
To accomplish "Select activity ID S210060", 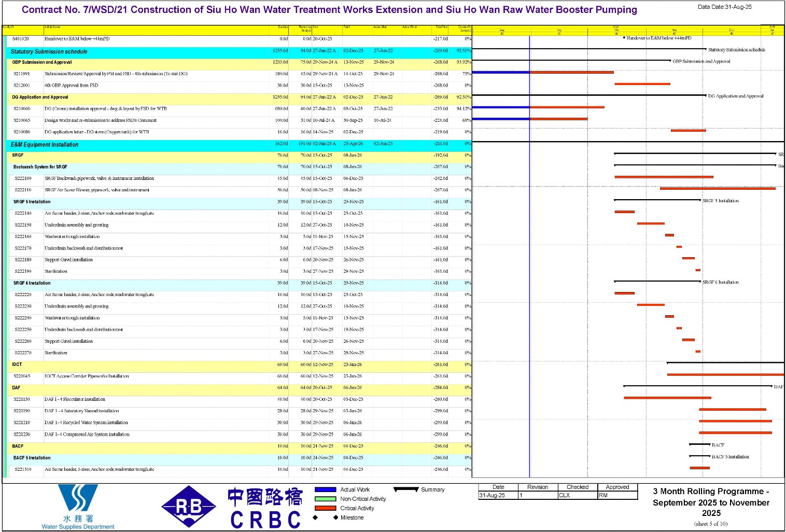I will click(x=22, y=109).
